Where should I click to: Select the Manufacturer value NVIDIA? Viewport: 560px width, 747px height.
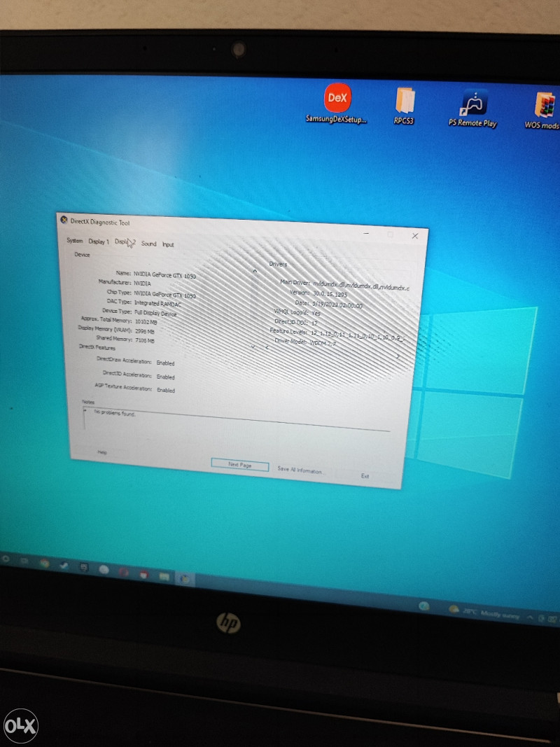pos(142,283)
